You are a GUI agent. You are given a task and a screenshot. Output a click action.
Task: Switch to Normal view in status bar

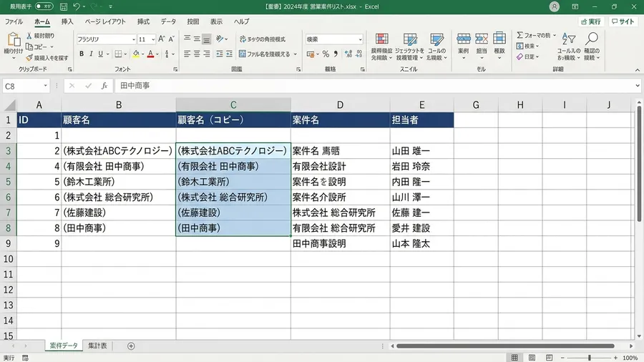click(x=514, y=358)
